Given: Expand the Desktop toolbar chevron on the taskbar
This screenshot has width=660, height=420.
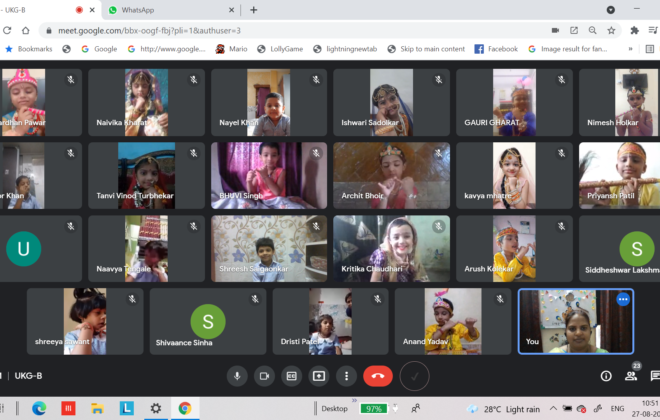Looking at the screenshot, I should coord(354,400).
